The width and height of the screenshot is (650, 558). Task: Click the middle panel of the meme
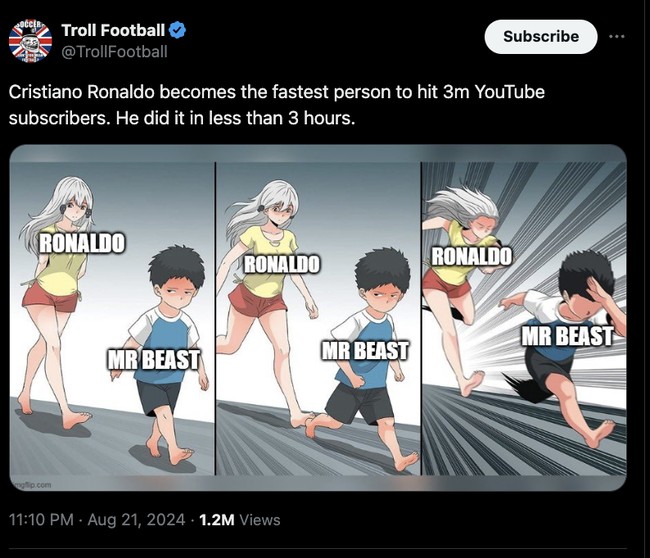point(318,320)
